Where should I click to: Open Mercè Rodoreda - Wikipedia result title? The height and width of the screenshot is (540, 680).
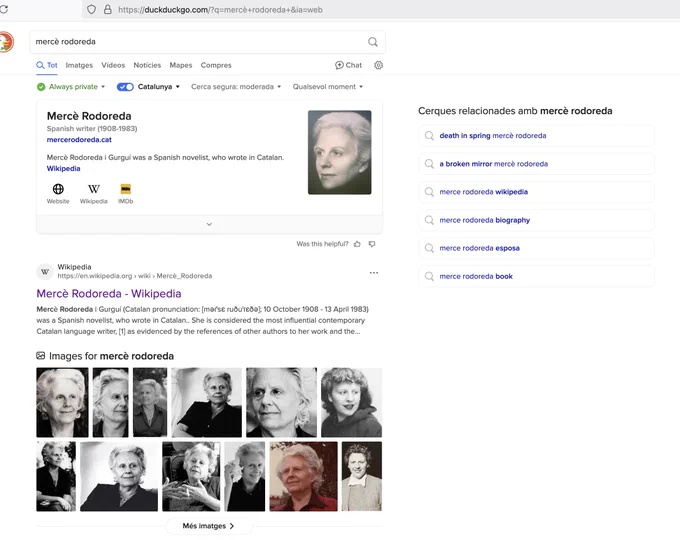[109, 294]
